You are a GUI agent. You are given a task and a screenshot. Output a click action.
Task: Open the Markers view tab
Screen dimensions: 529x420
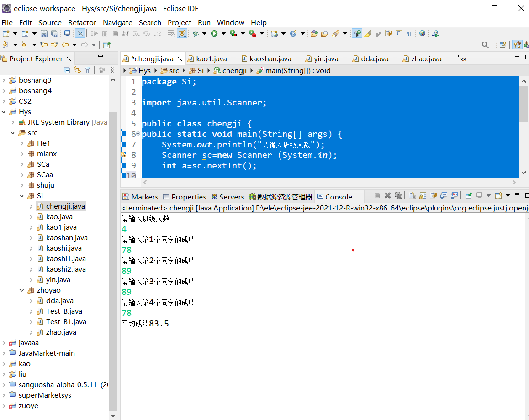140,197
